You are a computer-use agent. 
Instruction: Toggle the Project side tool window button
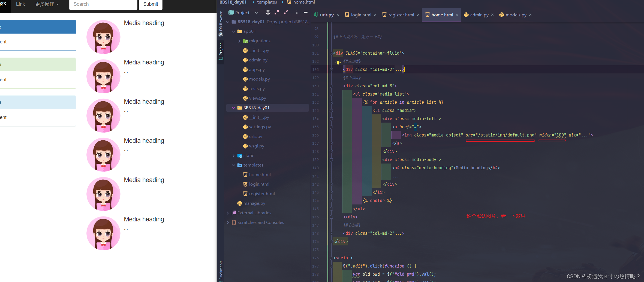[221, 52]
